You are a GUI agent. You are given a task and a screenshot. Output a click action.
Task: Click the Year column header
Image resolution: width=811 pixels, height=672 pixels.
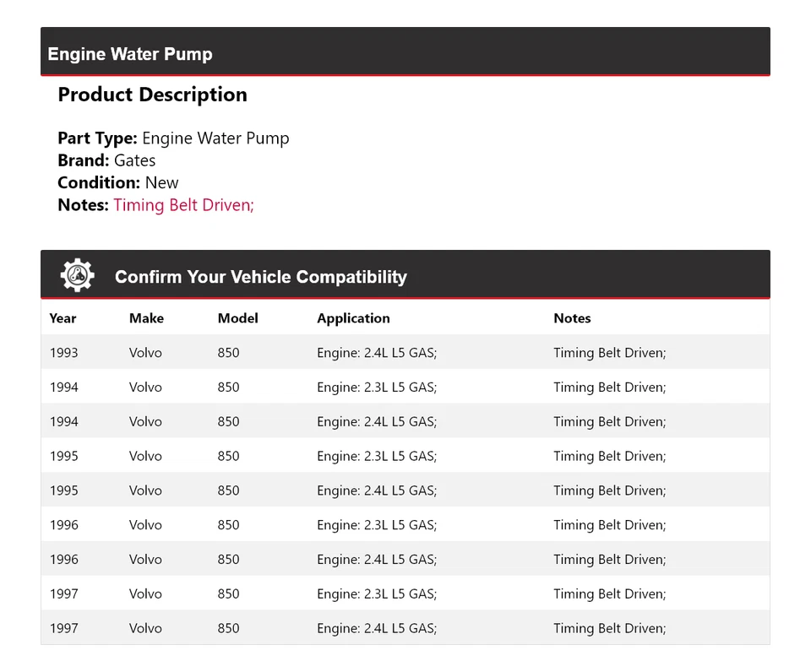point(63,318)
